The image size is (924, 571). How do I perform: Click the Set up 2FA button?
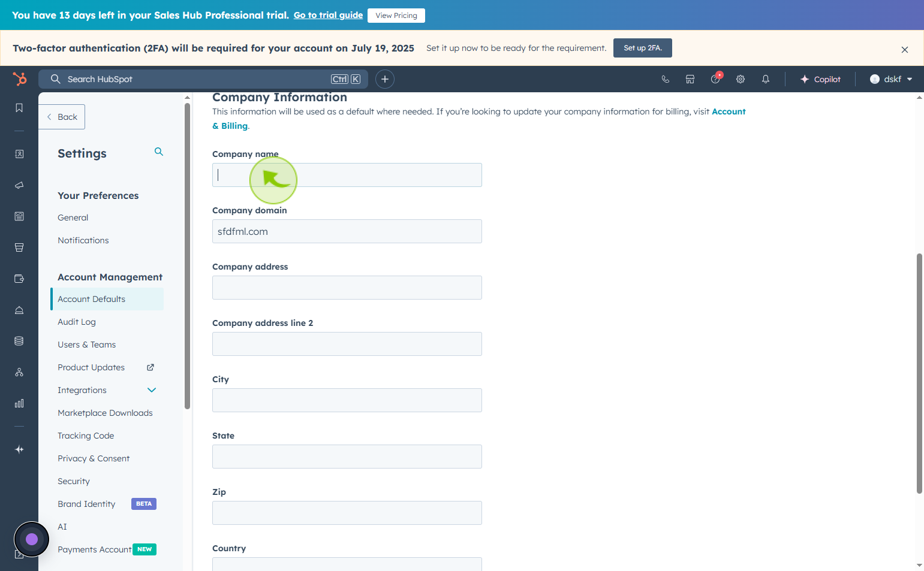tap(643, 48)
